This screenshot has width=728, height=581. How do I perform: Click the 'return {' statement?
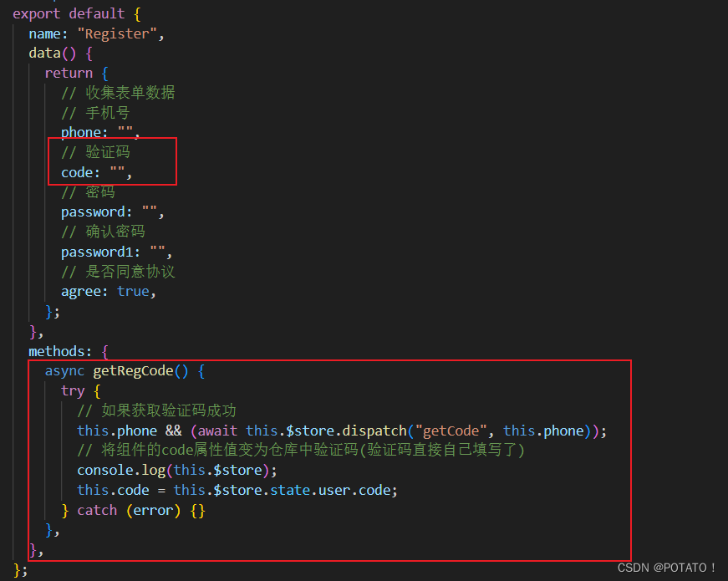(x=77, y=73)
